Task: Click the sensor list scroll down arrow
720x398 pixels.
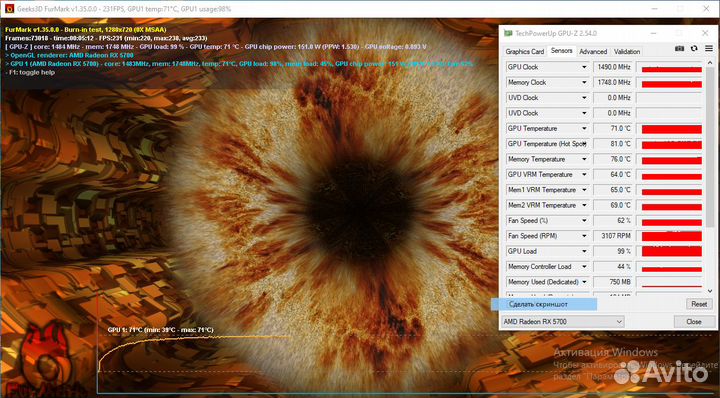Action: [x=710, y=291]
